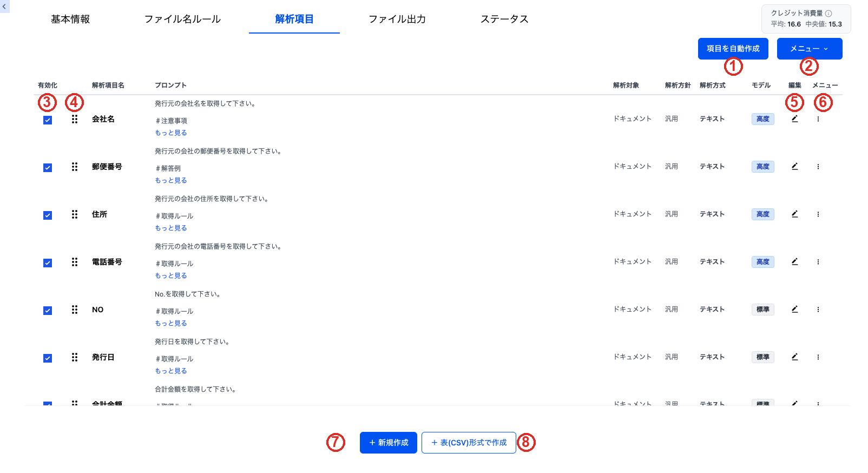Switch to the 基本情報 tab
Viewport: 868px width, 473px height.
[70, 19]
